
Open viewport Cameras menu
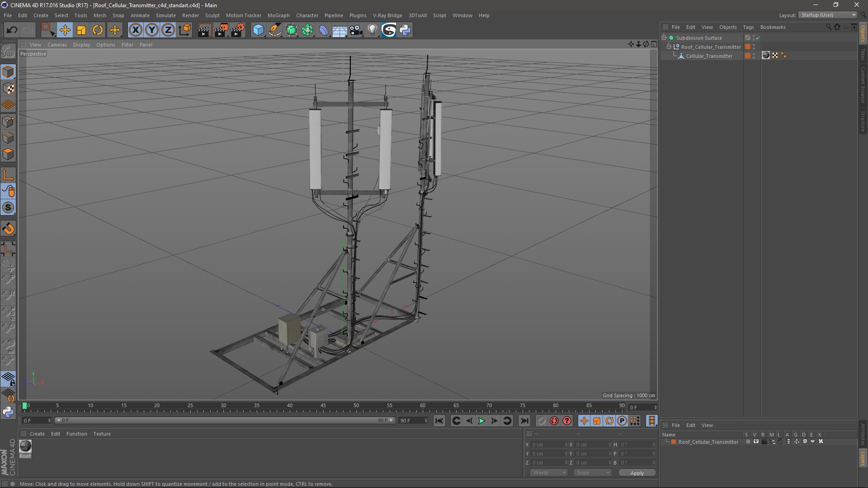coord(57,45)
